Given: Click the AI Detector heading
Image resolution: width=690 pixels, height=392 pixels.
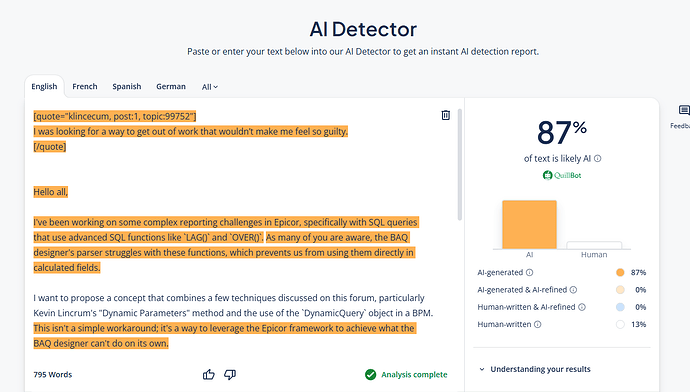Looking at the screenshot, I should pos(363,29).
